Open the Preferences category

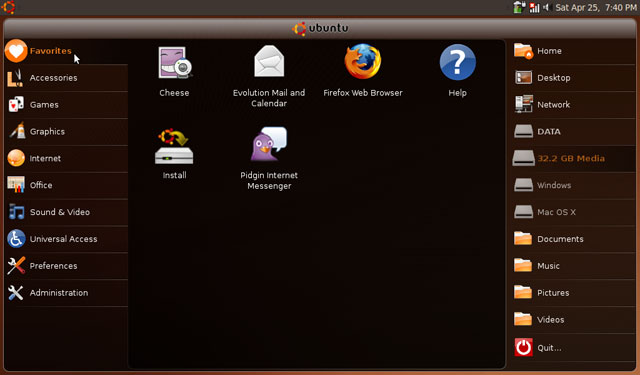(66, 266)
